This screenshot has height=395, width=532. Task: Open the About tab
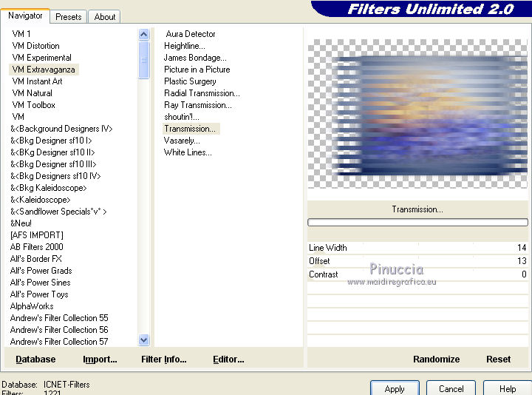pos(104,16)
